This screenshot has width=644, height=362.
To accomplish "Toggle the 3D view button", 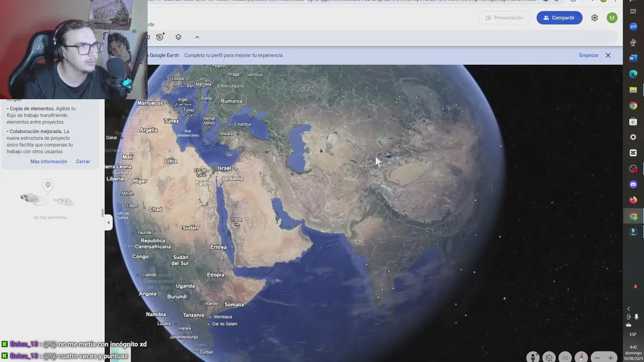I will pyautogui.click(x=565, y=357).
